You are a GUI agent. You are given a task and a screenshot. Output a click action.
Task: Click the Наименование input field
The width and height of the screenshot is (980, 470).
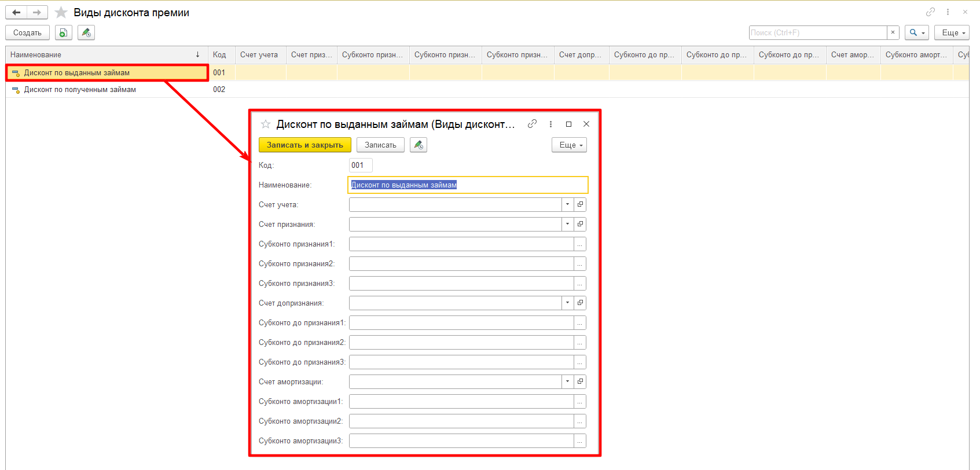[468, 185]
